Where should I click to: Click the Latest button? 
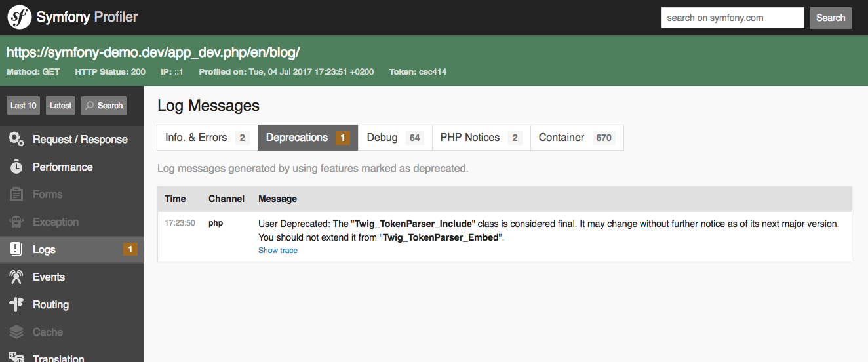[60, 106]
